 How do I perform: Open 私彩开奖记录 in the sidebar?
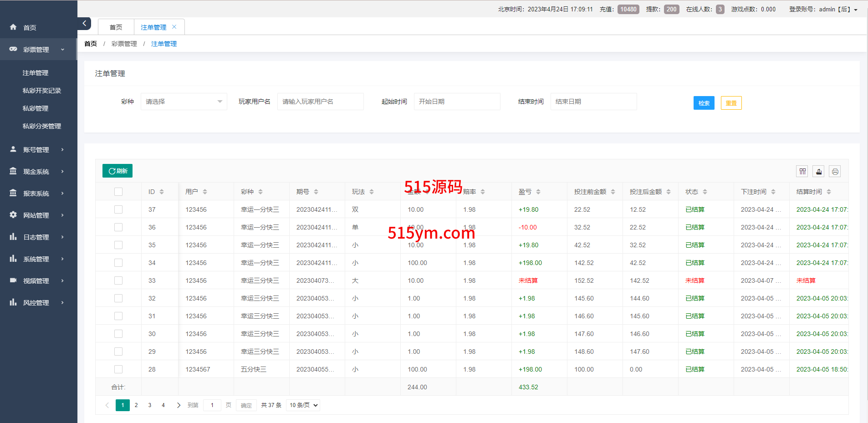(x=42, y=91)
